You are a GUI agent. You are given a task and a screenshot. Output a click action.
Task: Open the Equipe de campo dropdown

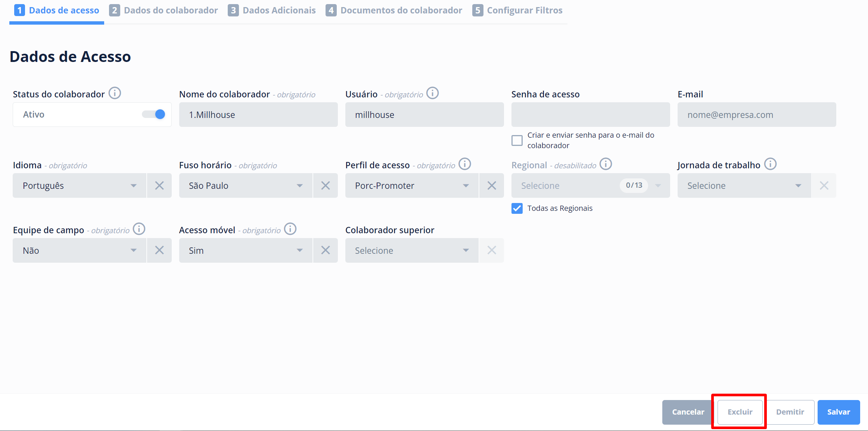tap(79, 250)
